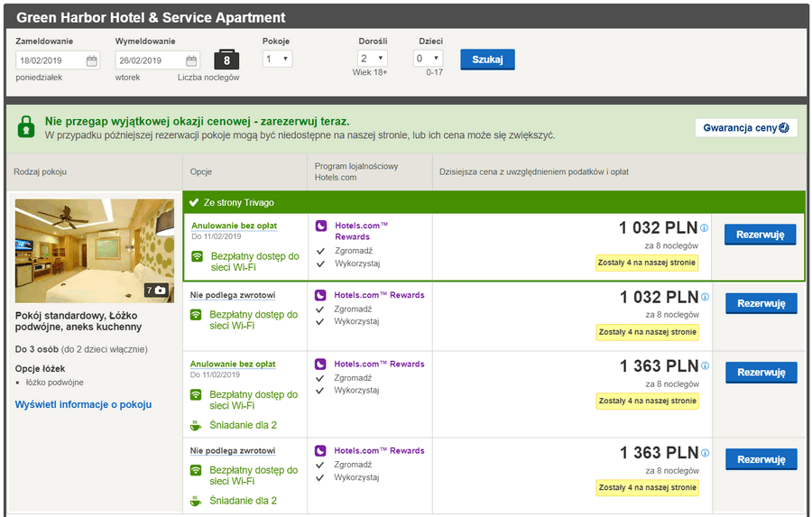Open the Dorośli adults dropdown
Image resolution: width=812 pixels, height=517 pixels.
373,58
